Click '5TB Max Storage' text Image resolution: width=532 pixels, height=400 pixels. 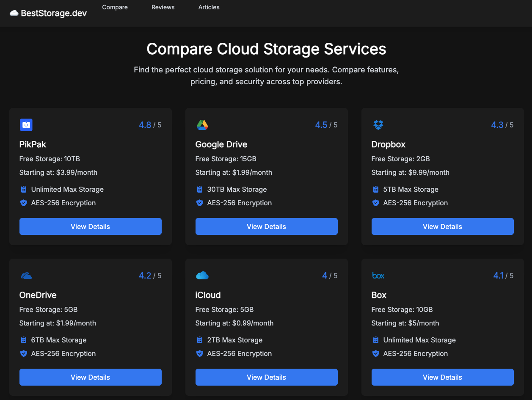click(411, 189)
